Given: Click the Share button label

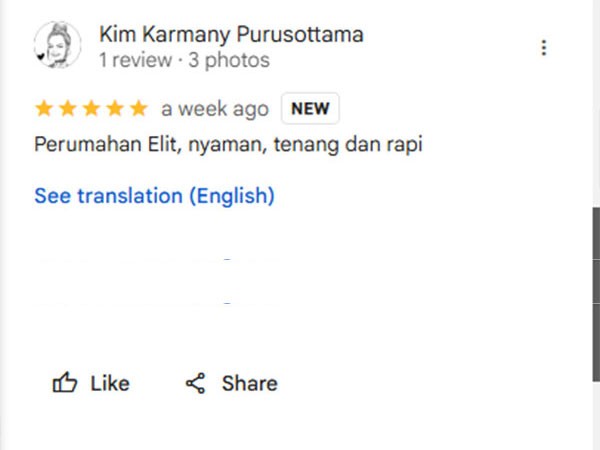Looking at the screenshot, I should pos(250,383).
